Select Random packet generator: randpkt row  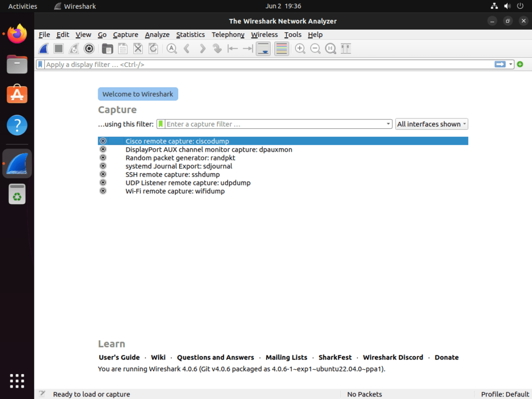[283, 158]
